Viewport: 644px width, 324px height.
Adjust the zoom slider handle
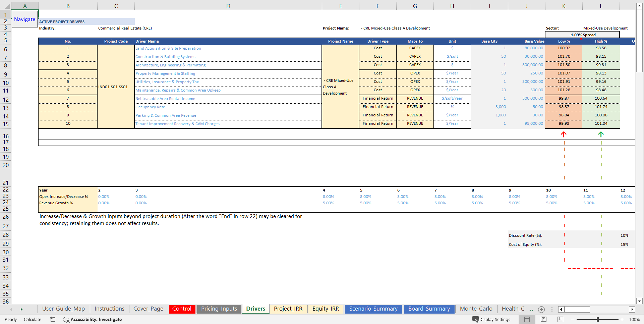(x=598, y=319)
